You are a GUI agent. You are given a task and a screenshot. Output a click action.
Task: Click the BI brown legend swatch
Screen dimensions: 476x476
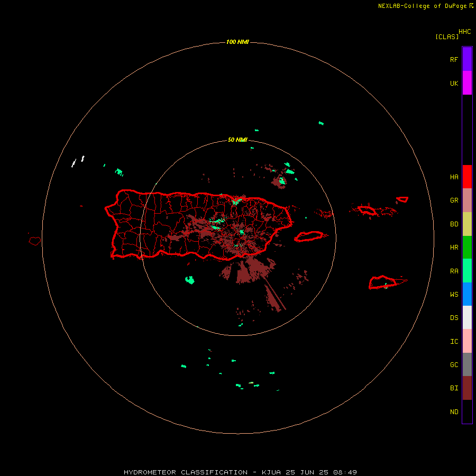[467, 388]
